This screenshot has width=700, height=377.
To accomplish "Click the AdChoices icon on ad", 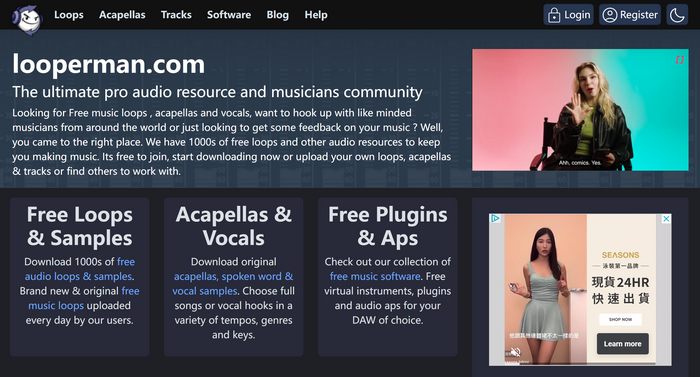I will 495,218.
